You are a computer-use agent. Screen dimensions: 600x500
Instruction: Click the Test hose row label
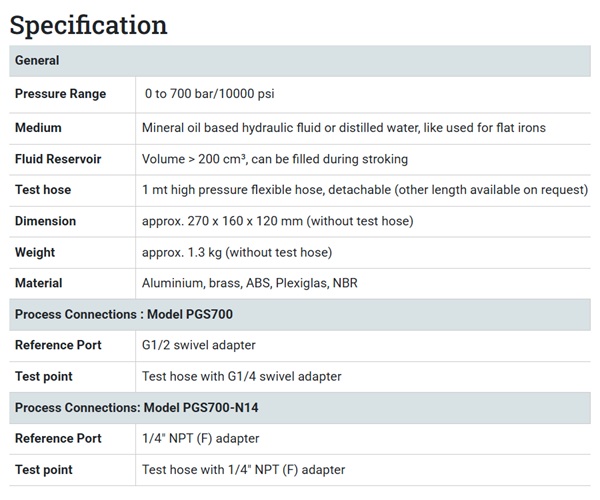pos(43,190)
